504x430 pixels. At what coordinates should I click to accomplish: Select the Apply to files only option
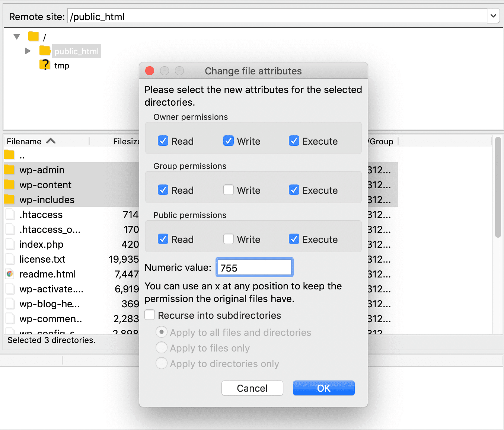[162, 347]
